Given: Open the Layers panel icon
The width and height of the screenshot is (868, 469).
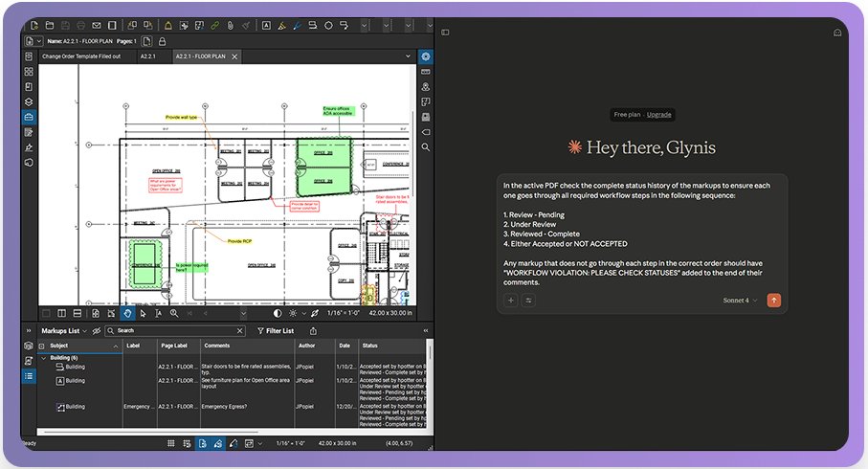Looking at the screenshot, I should point(29,101).
